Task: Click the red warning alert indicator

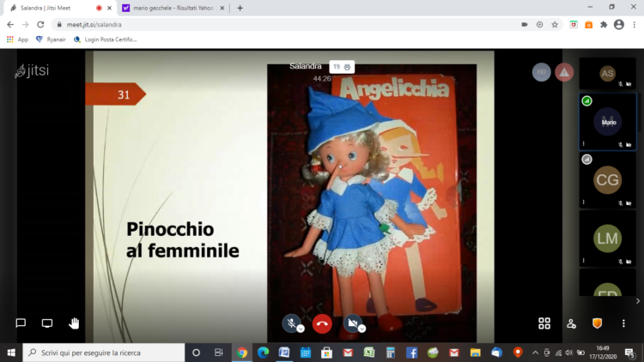Action: pyautogui.click(x=564, y=72)
